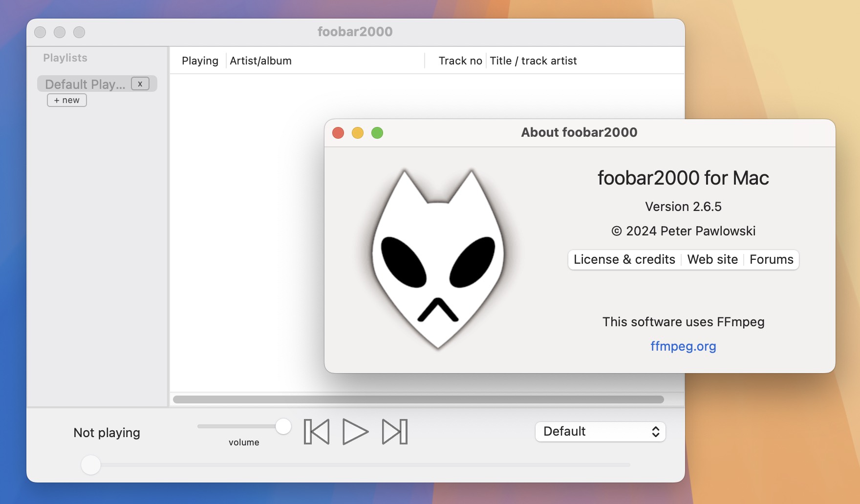Close the main foobar2000 window
This screenshot has height=504, width=860.
40,32
